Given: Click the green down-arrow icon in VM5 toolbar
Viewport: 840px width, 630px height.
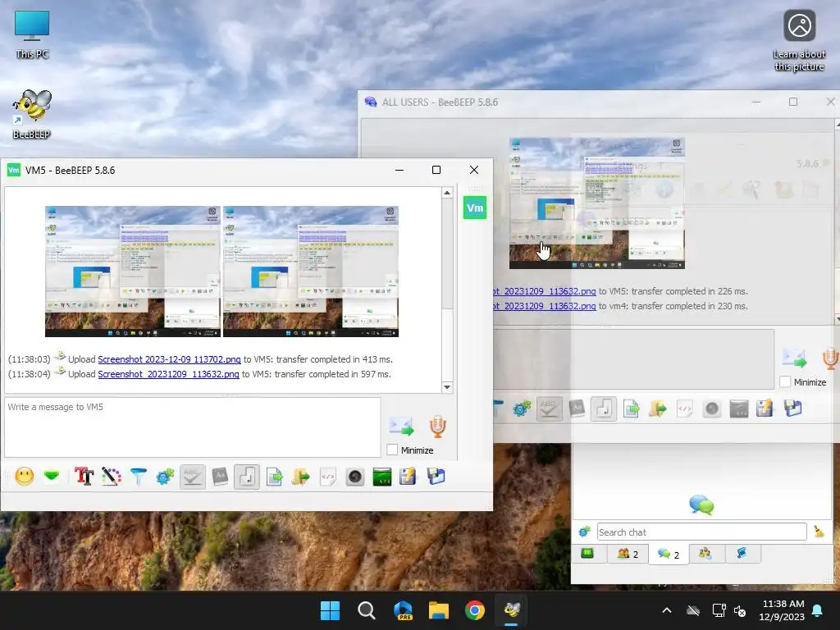Looking at the screenshot, I should tap(52, 476).
